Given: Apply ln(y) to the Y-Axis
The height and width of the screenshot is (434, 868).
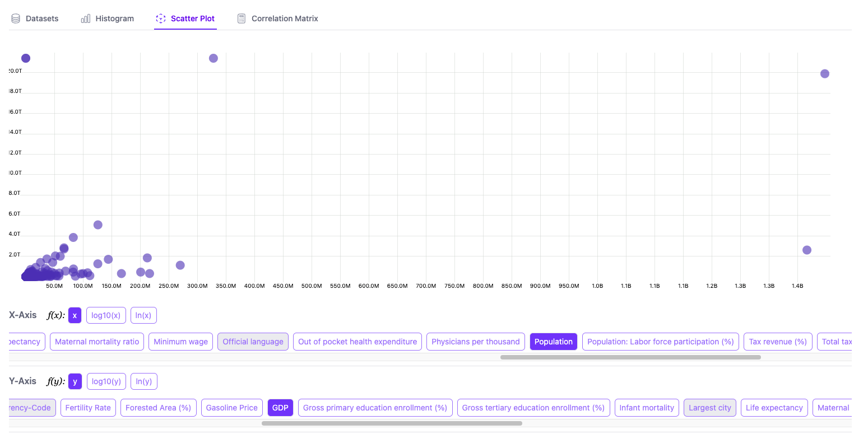Looking at the screenshot, I should pos(144,381).
